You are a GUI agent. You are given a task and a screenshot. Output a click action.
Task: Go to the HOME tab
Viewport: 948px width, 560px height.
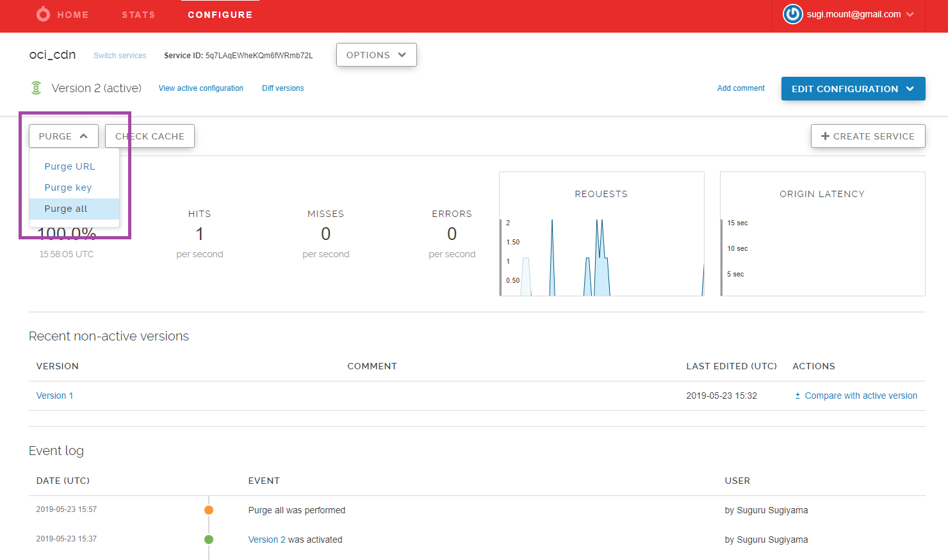pos(73,14)
